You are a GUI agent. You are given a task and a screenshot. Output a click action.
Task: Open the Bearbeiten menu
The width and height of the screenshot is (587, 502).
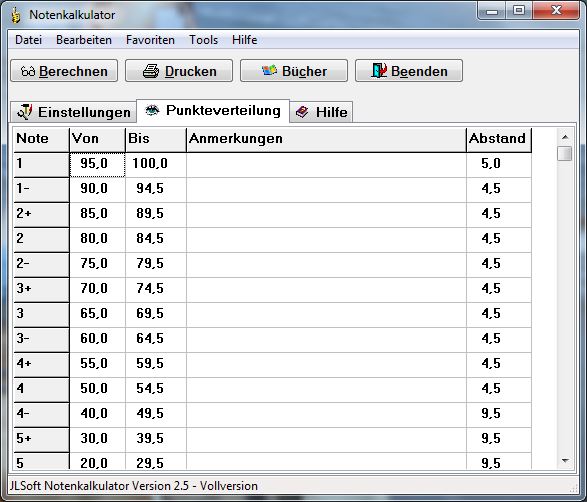(84, 40)
